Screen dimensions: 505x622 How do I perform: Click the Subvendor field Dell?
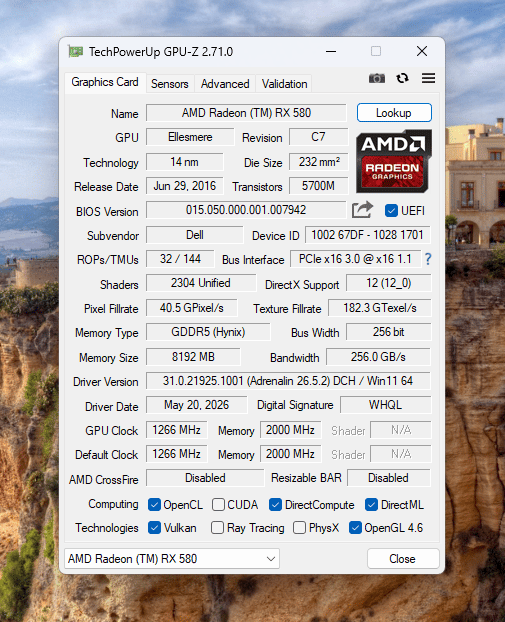[194, 235]
